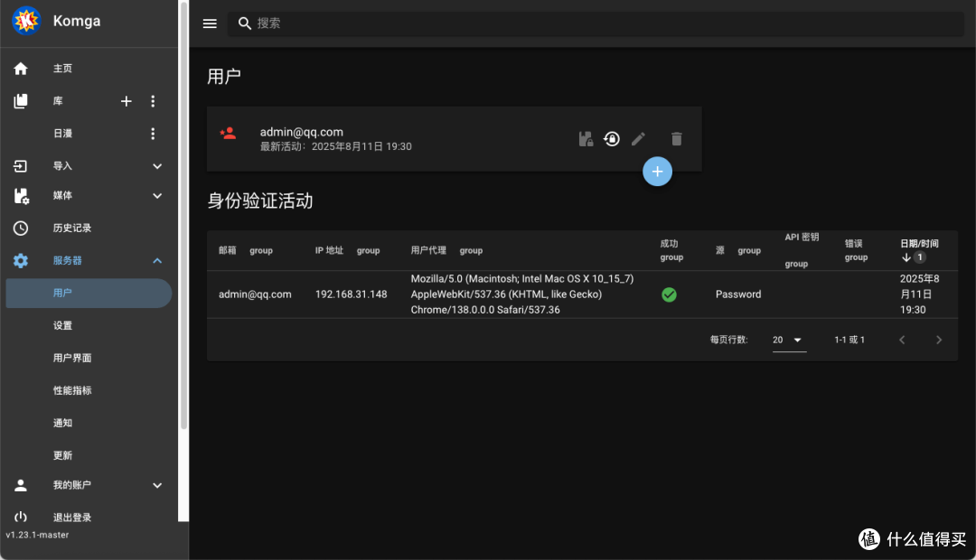
Task: Group by IP 地址 column
Action: pyautogui.click(x=368, y=250)
